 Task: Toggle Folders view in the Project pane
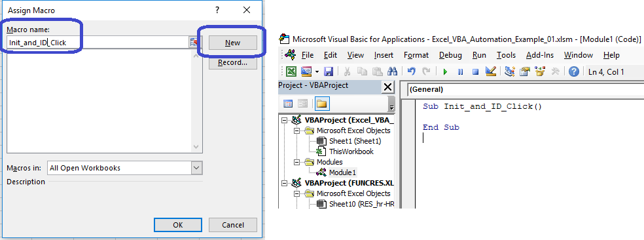(x=321, y=104)
